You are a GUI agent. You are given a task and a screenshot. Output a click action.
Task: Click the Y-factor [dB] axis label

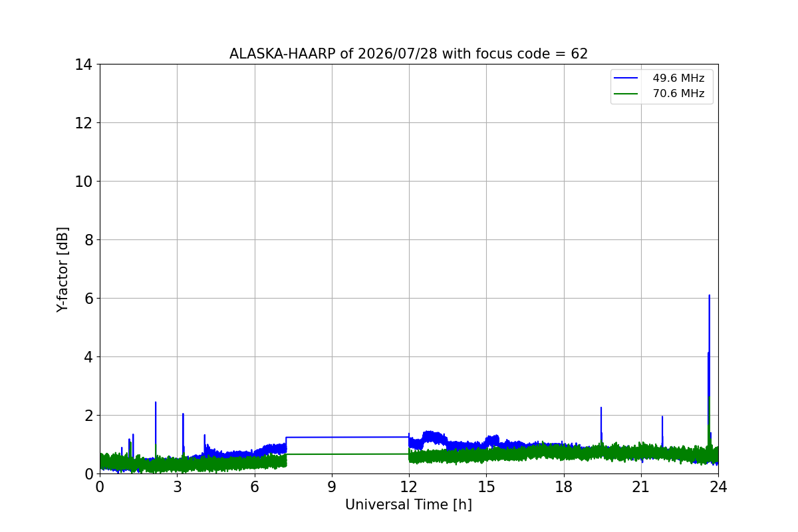pos(63,269)
